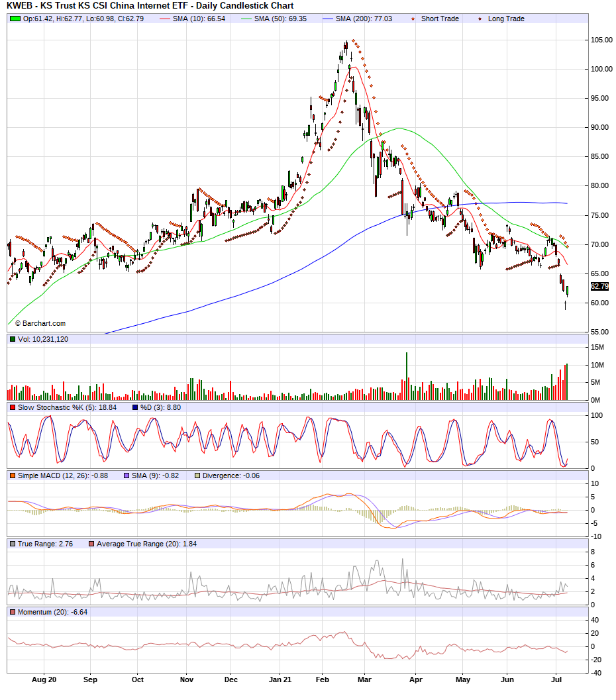Click the Momentum (20) legend swatch
This screenshot has height=700, width=616.
13,613
